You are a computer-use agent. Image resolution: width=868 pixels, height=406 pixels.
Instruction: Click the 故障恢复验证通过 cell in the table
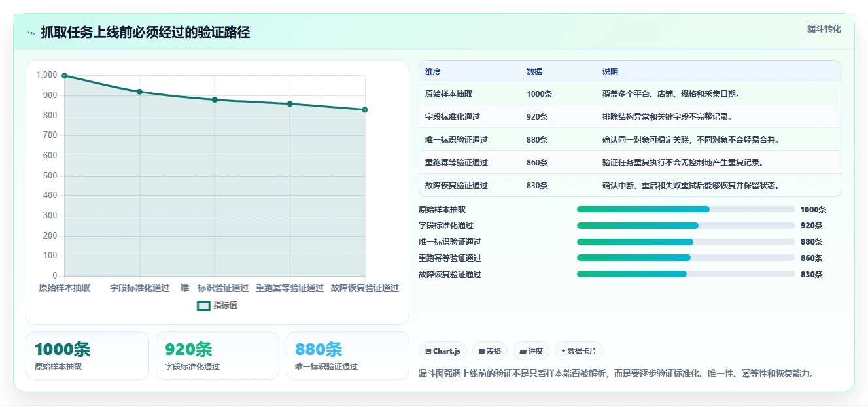tap(457, 186)
